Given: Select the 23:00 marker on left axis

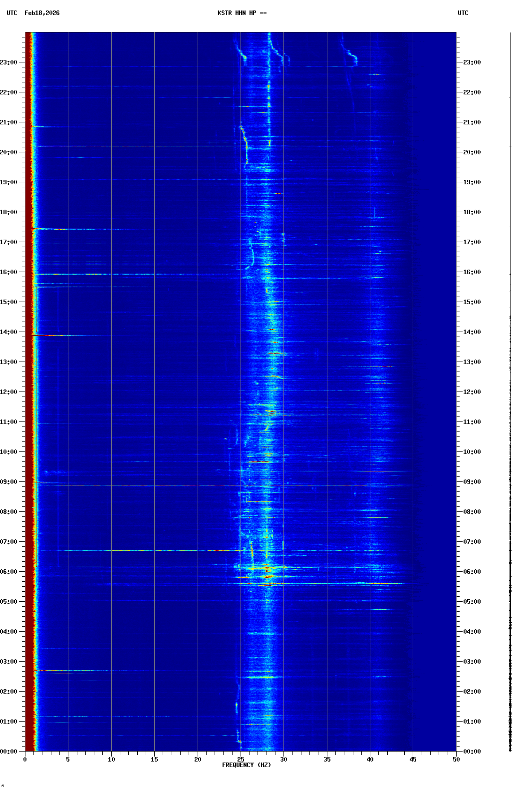Looking at the screenshot, I should click(x=9, y=62).
